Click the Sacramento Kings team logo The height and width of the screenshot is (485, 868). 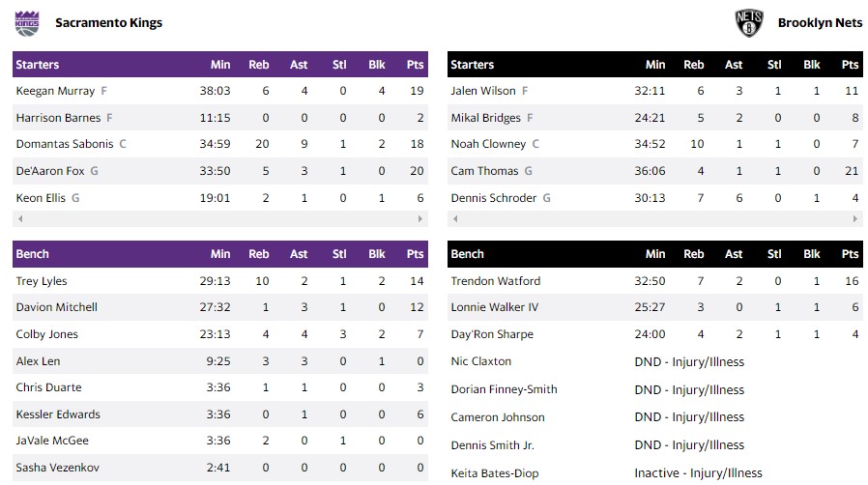click(27, 22)
